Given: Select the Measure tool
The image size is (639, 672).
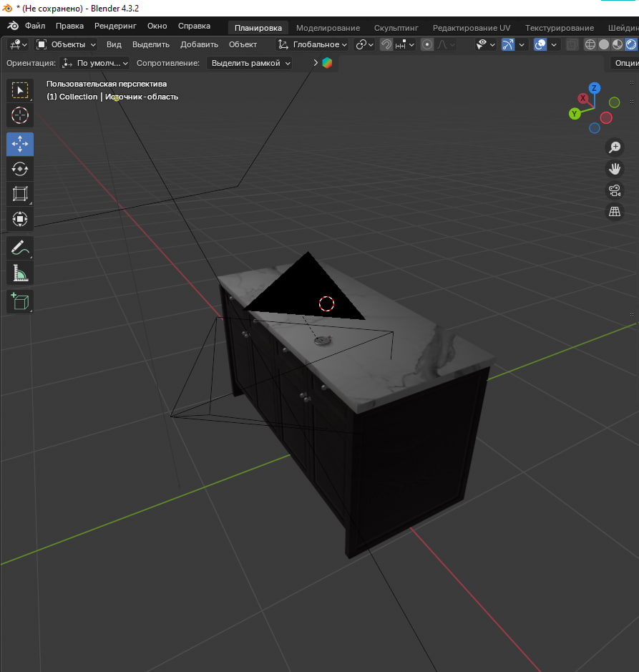Looking at the screenshot, I should (x=20, y=273).
